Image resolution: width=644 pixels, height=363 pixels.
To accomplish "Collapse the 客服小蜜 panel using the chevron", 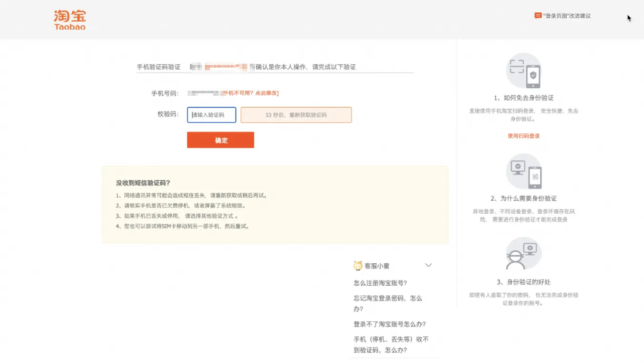I will tap(428, 265).
